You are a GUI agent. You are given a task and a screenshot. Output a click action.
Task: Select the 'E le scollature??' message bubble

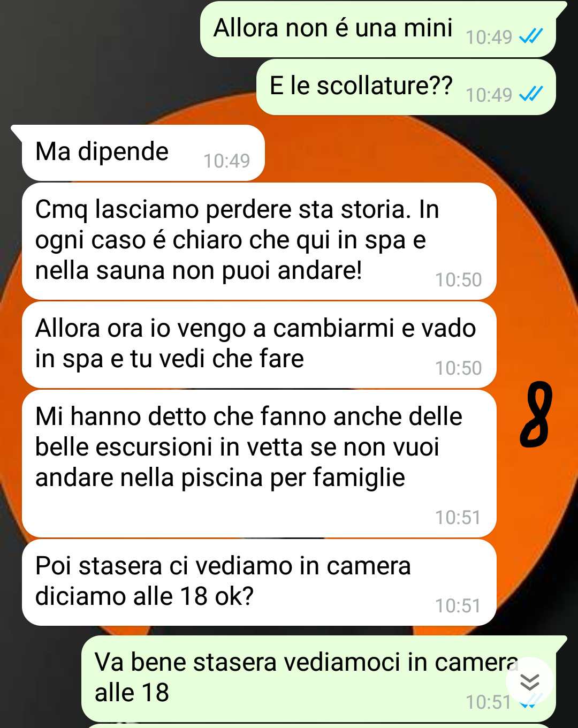(406, 87)
